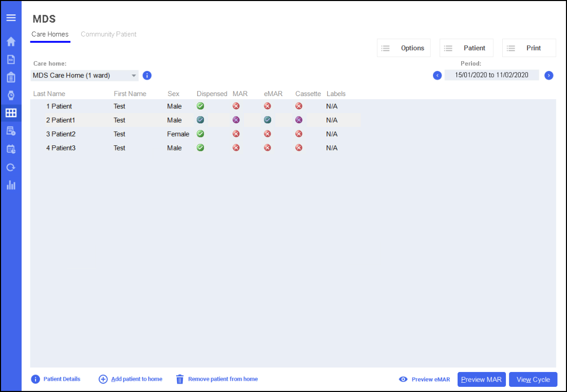This screenshot has height=392, width=567.
Task: Switch to the Community Patient tab
Action: (x=109, y=34)
